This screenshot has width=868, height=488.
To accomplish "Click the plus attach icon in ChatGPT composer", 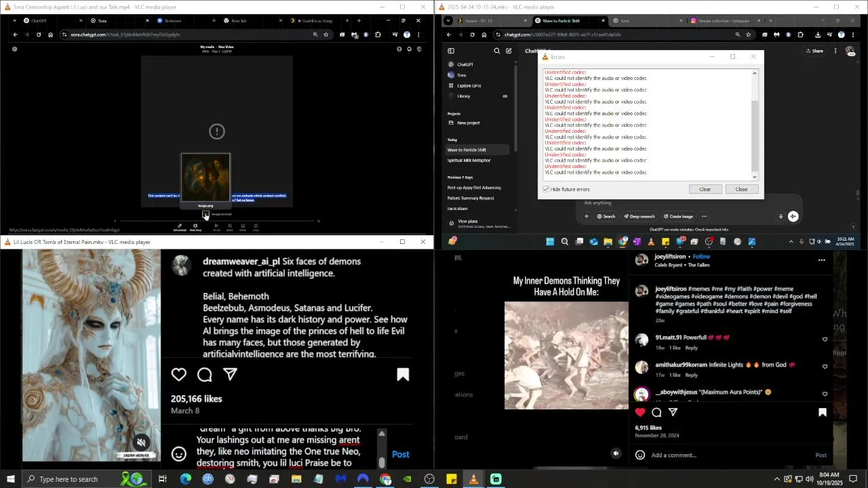I will [587, 216].
